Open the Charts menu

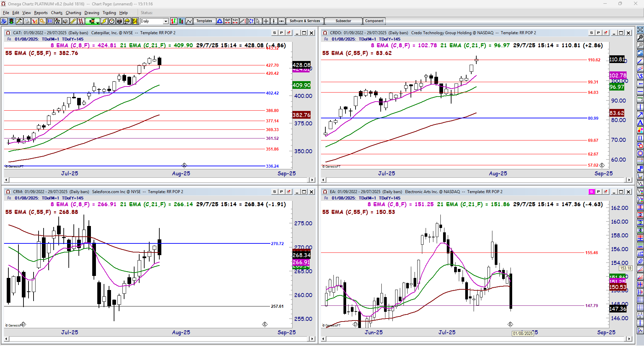click(57, 13)
